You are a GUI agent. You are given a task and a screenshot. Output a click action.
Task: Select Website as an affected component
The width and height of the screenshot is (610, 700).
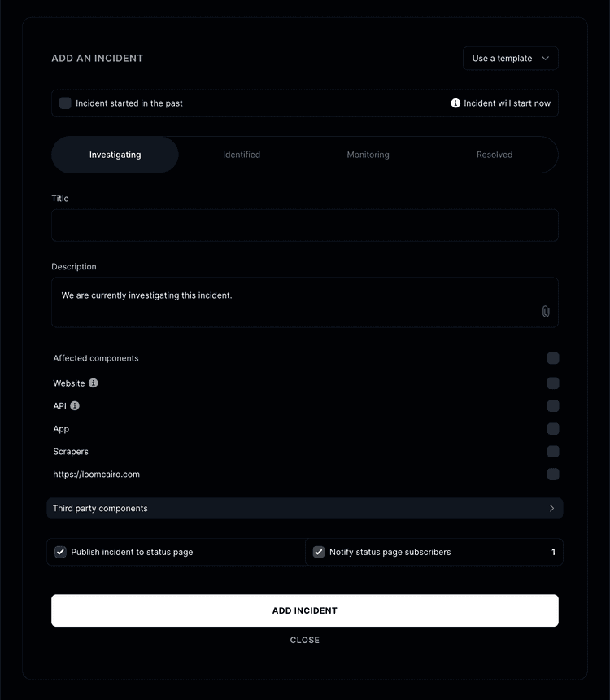[x=553, y=383]
